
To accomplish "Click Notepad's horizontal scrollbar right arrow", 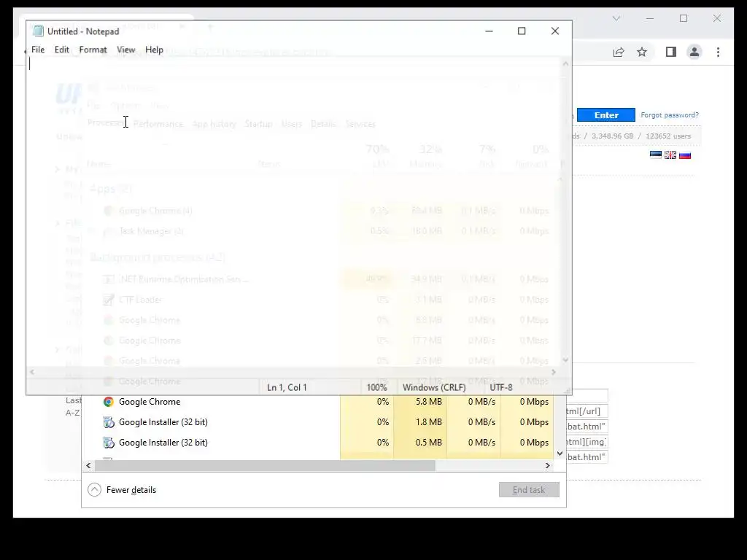I will click(554, 372).
